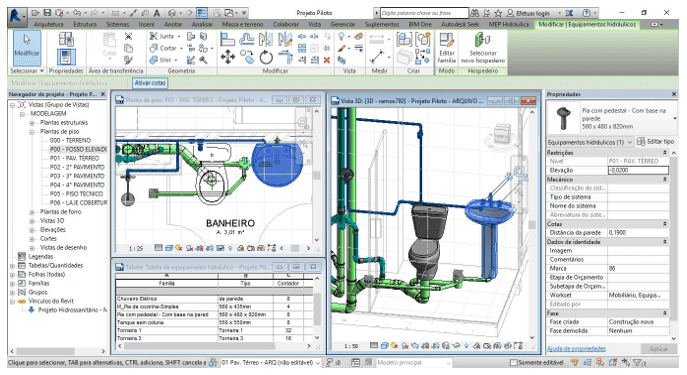Open the Ajuda de propriedades link
Viewport: 687px width, 375px height.
pos(576,349)
